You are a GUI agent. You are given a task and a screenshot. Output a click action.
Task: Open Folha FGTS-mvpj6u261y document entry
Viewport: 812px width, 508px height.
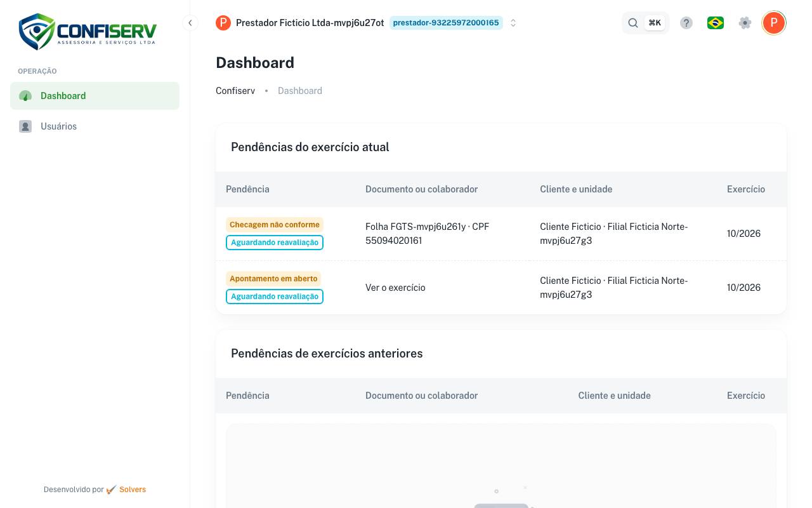pyautogui.click(x=428, y=234)
